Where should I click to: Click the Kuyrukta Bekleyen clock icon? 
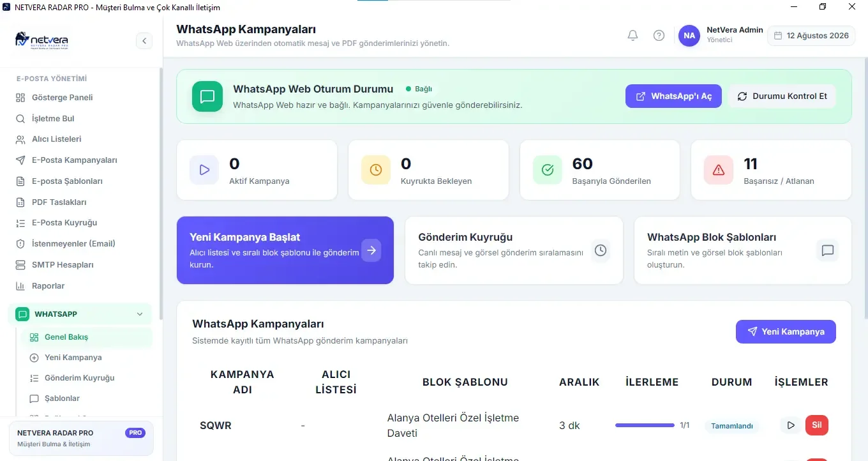tap(376, 170)
